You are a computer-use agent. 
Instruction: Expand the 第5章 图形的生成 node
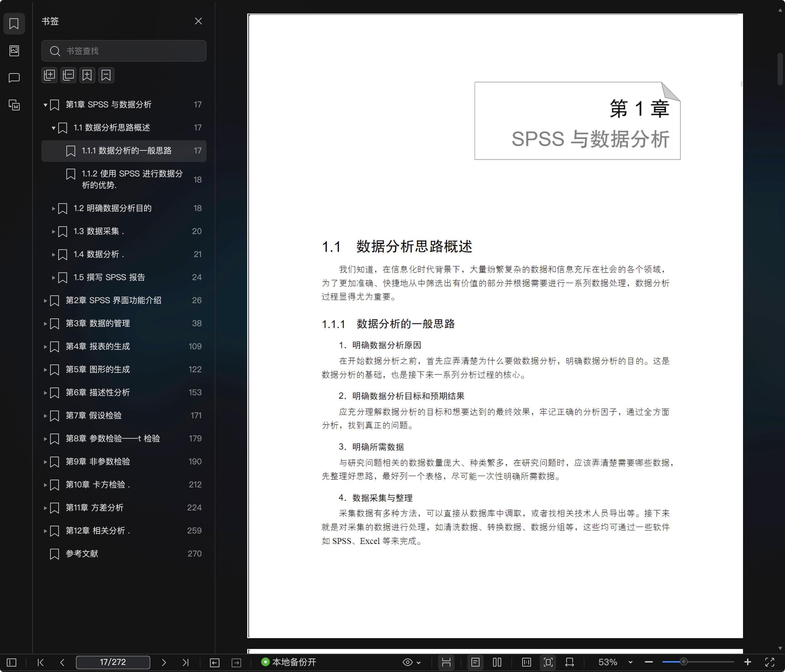point(45,370)
